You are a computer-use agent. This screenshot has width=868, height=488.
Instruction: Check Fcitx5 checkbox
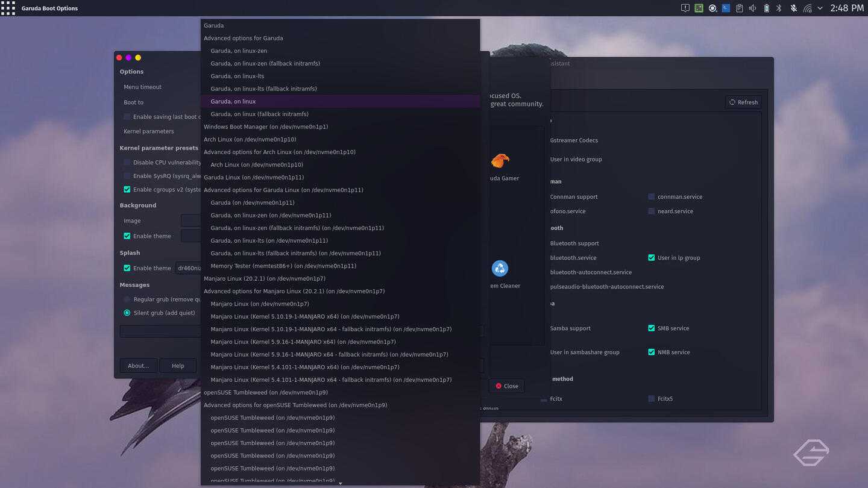[x=651, y=399]
